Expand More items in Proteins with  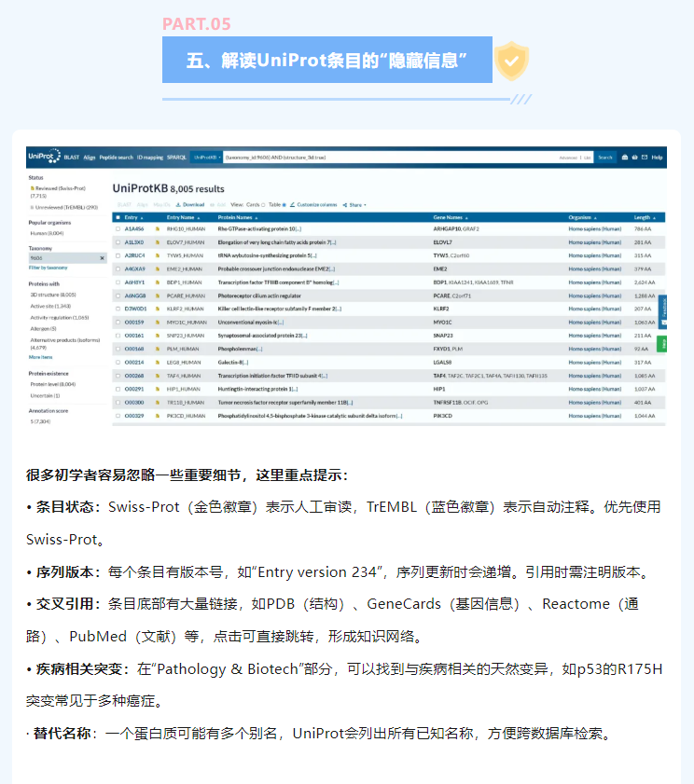(40, 357)
